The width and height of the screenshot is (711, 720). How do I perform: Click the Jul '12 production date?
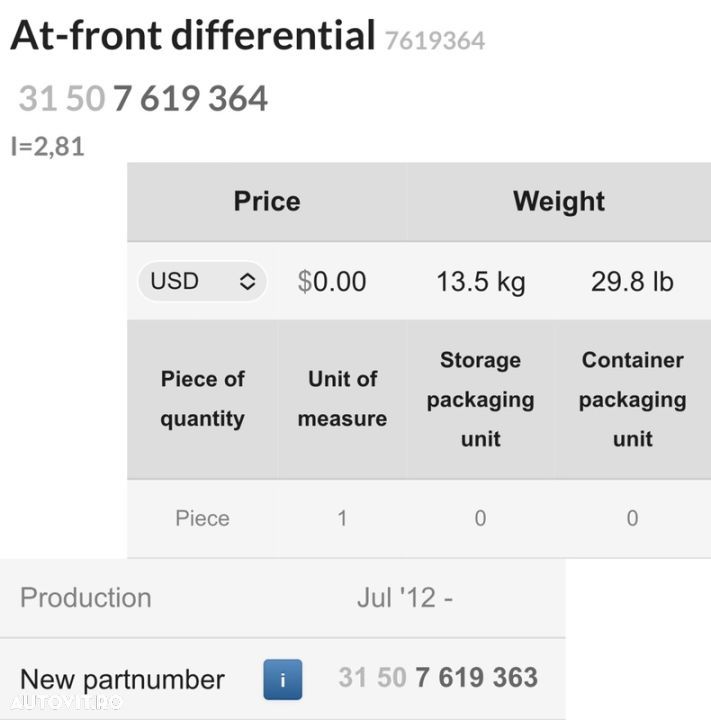tap(404, 598)
